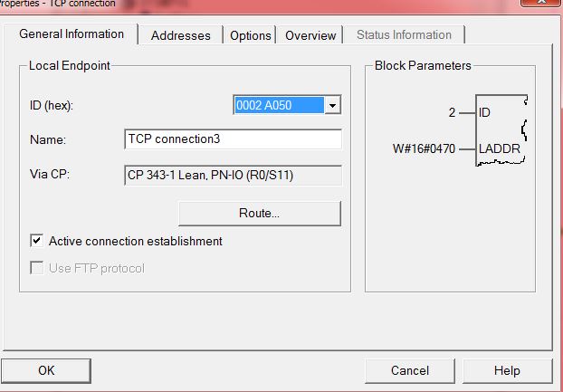
Task: Open the Route... dialog button
Action: [x=259, y=214]
